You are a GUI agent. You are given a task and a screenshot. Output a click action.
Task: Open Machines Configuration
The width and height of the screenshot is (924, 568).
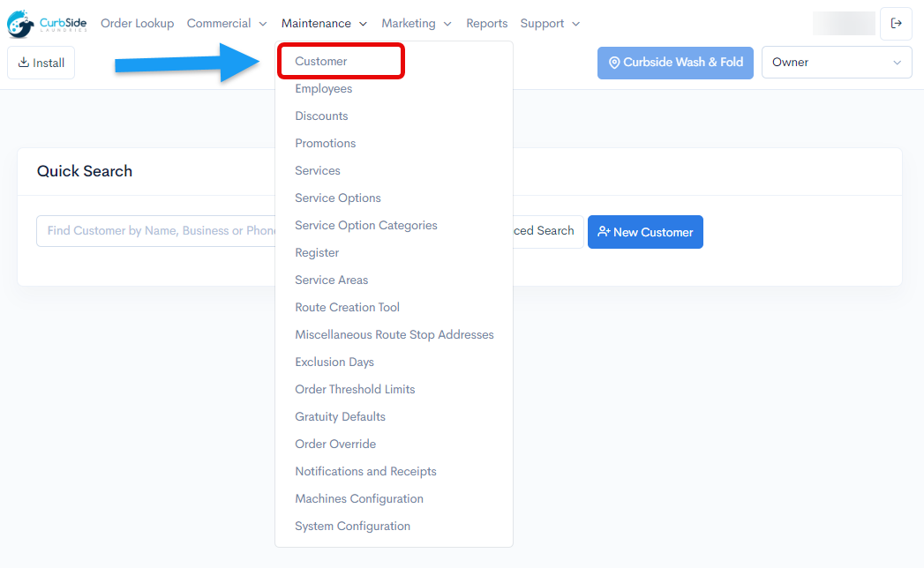click(359, 499)
